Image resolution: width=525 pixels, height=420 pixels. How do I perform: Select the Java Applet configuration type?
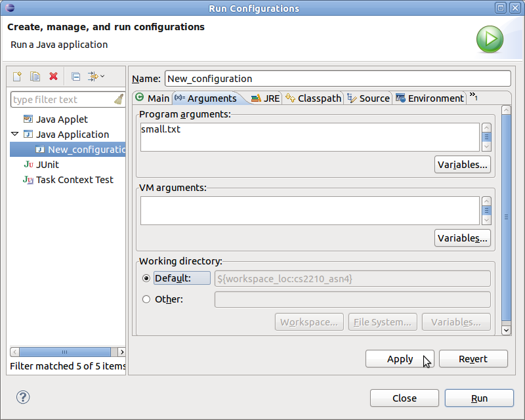(x=62, y=119)
